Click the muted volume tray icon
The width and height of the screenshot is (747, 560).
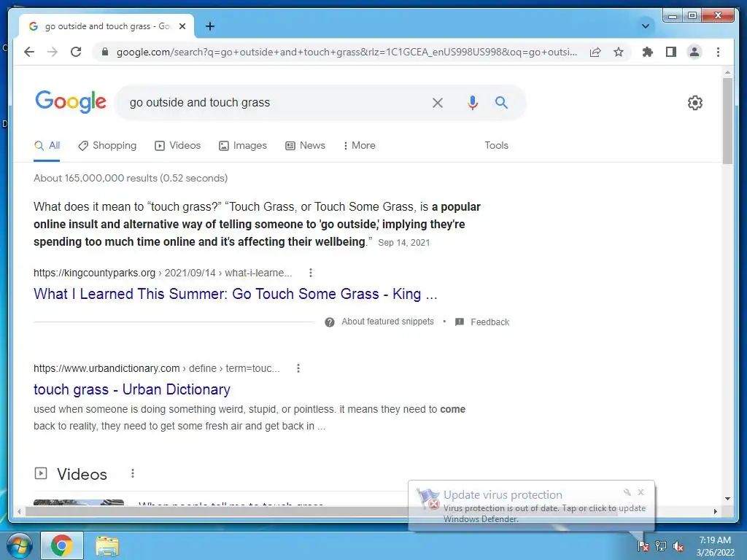tap(678, 545)
